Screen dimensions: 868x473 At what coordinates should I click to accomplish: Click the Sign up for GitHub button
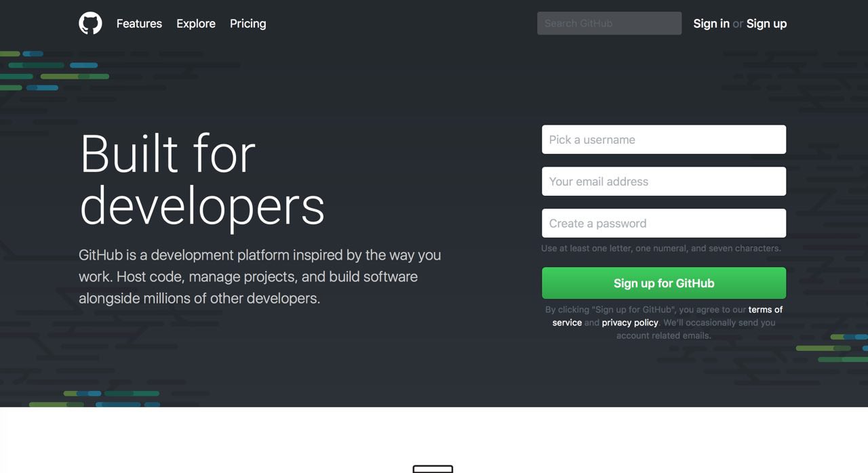pos(664,283)
